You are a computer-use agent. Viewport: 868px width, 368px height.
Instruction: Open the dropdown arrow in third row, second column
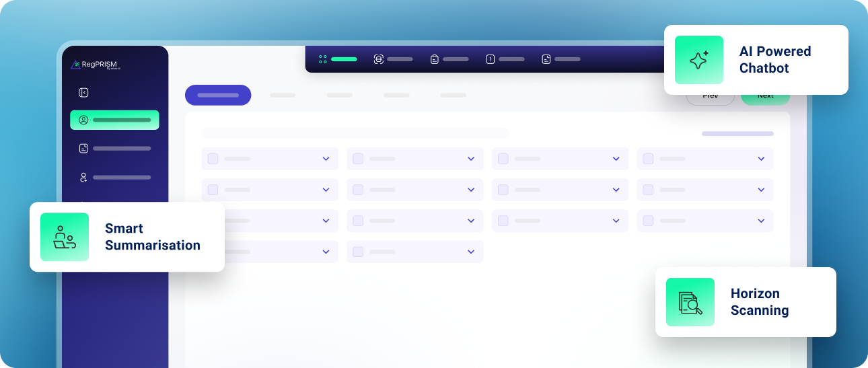click(x=471, y=221)
